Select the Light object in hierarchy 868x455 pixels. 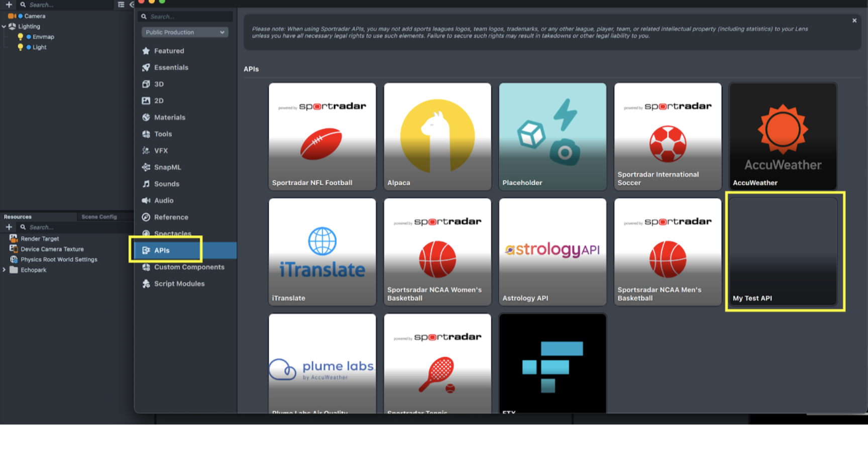(x=39, y=47)
